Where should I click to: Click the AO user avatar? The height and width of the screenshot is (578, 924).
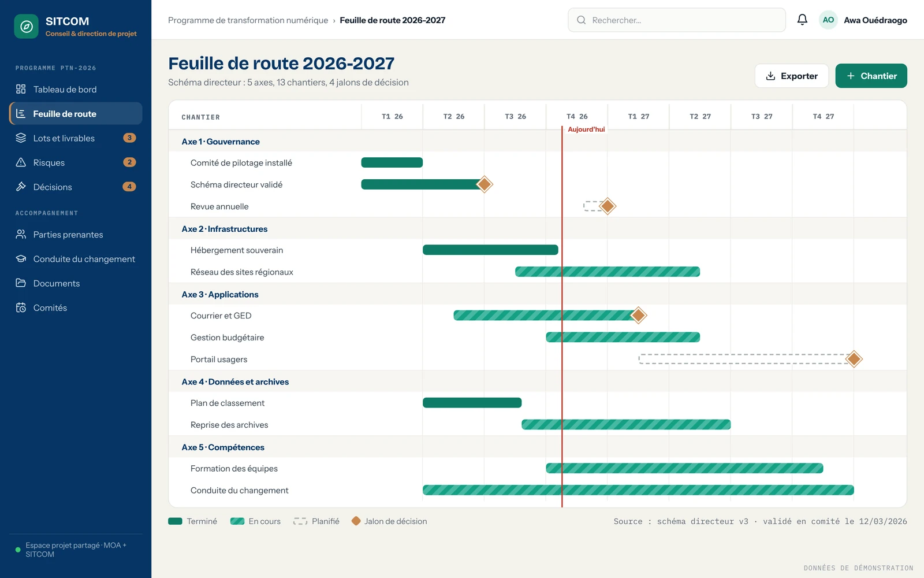point(828,20)
